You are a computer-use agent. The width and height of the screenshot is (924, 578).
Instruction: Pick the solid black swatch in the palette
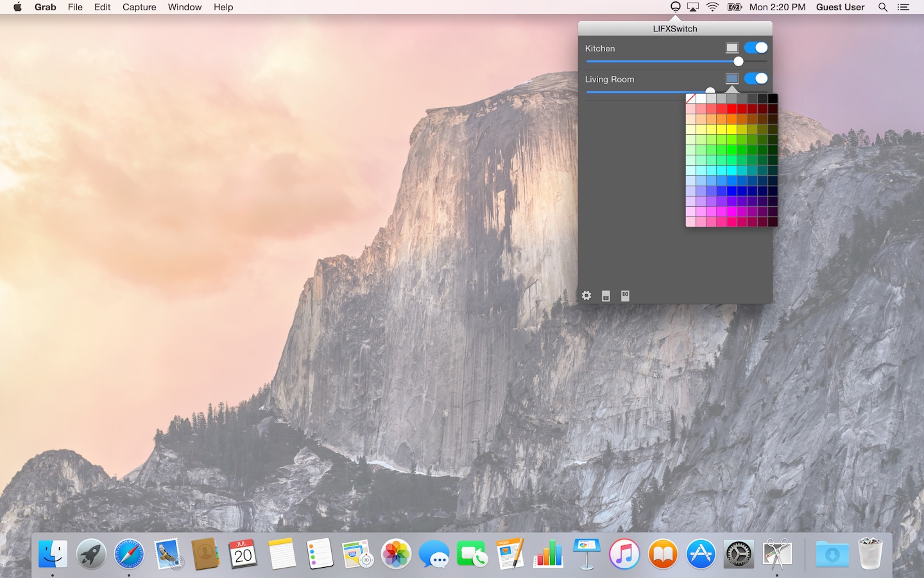[773, 98]
